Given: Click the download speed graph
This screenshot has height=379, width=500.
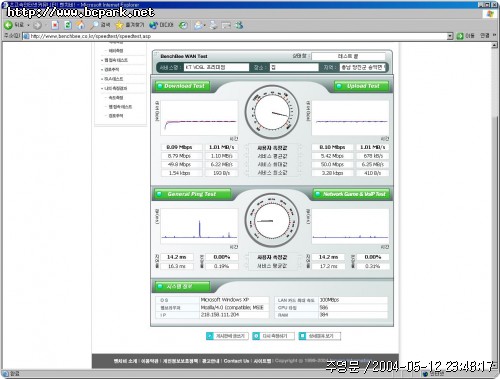Looking at the screenshot, I should [199, 118].
